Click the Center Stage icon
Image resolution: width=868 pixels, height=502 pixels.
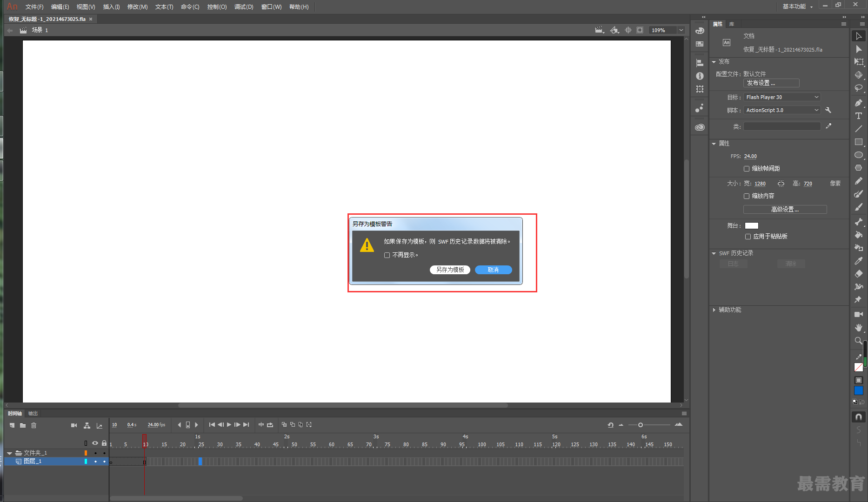628,30
